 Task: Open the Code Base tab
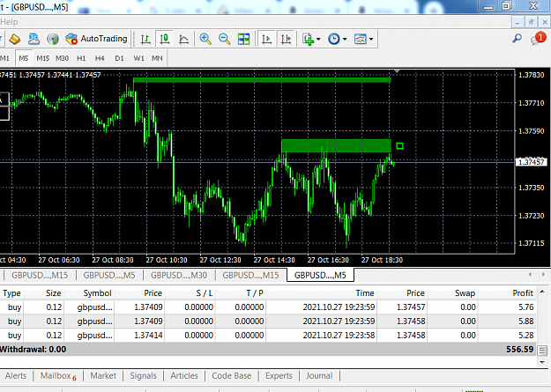point(232,376)
